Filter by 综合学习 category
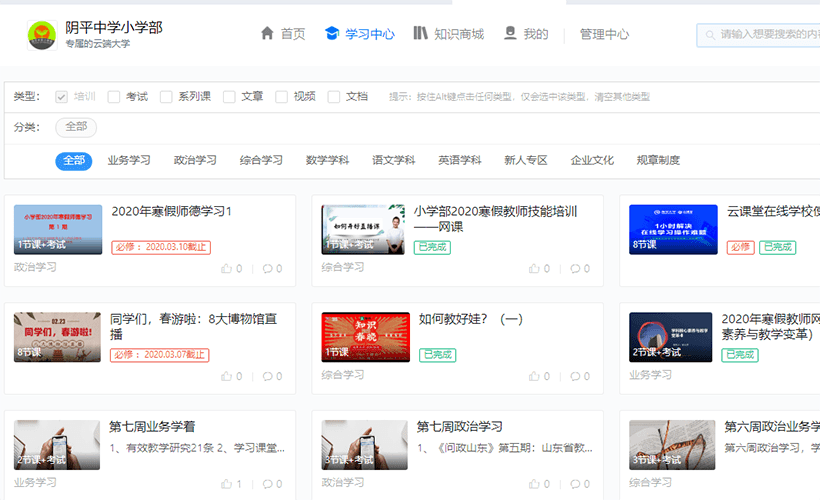Image resolution: width=820 pixels, height=500 pixels. tap(261, 160)
